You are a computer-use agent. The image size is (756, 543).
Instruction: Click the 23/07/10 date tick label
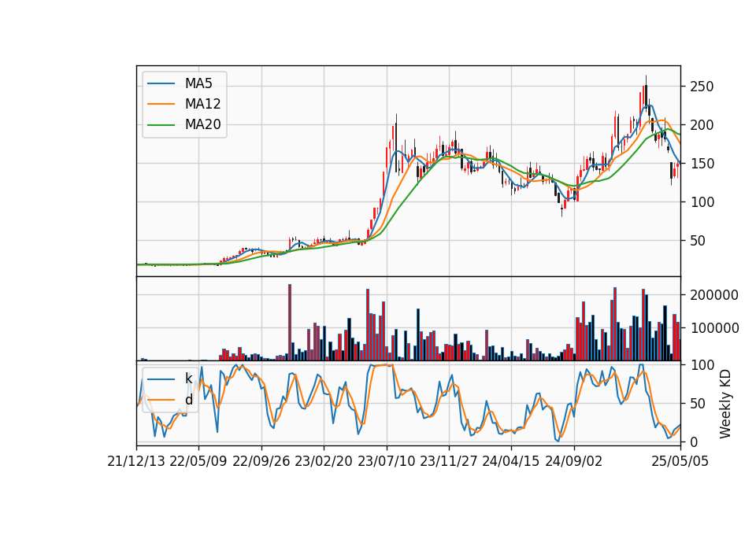tap(386, 461)
